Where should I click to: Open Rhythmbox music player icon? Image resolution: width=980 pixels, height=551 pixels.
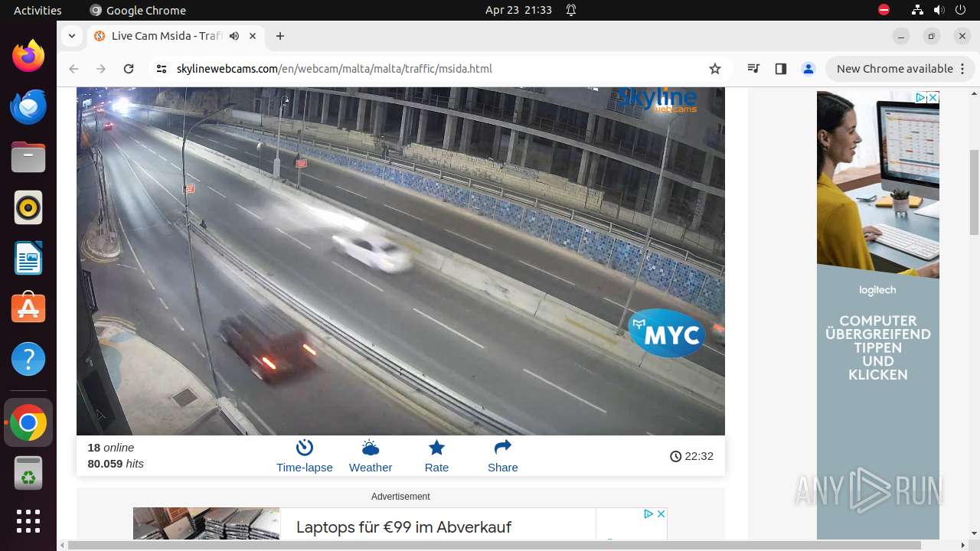[28, 207]
